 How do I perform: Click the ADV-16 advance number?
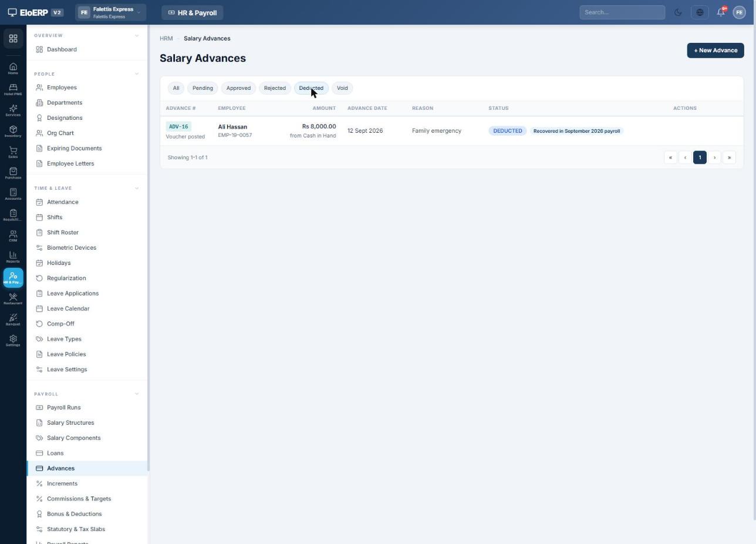[x=178, y=127]
